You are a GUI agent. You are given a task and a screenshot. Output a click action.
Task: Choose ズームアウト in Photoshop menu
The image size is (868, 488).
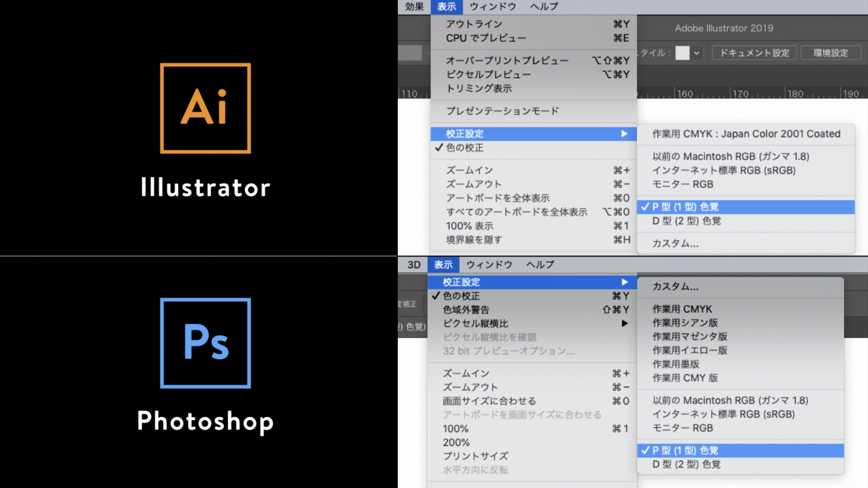(x=532, y=387)
